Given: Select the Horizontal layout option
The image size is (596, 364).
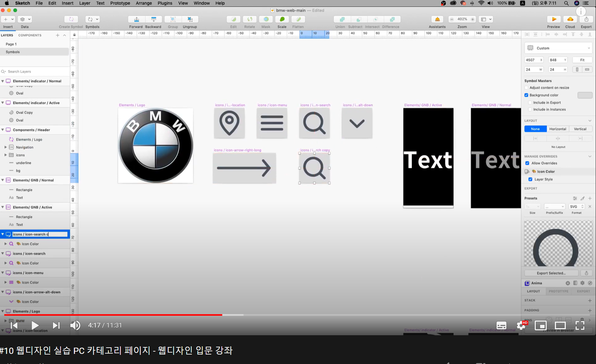Looking at the screenshot, I should pyautogui.click(x=558, y=129).
